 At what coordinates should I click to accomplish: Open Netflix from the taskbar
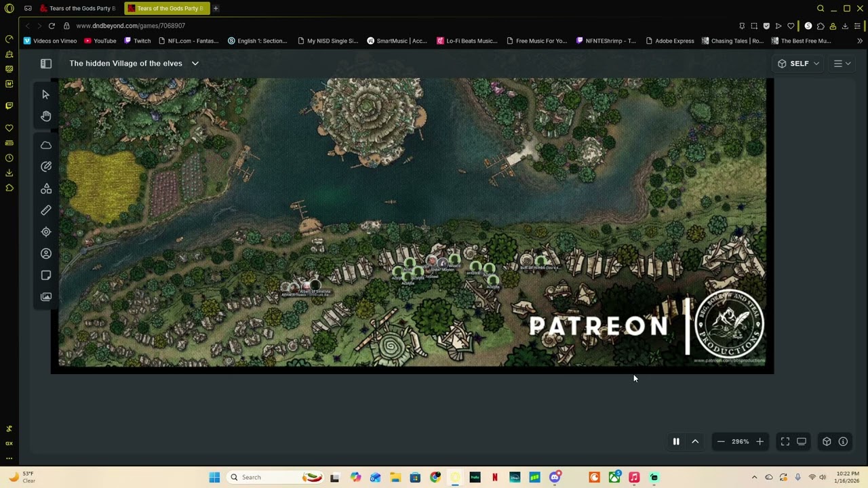[495, 477]
